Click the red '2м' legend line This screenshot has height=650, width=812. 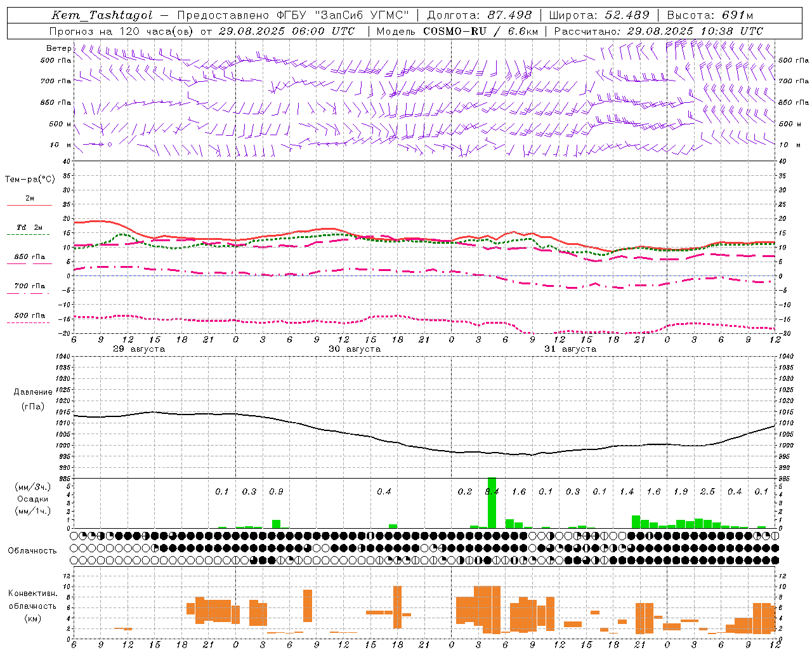29,205
